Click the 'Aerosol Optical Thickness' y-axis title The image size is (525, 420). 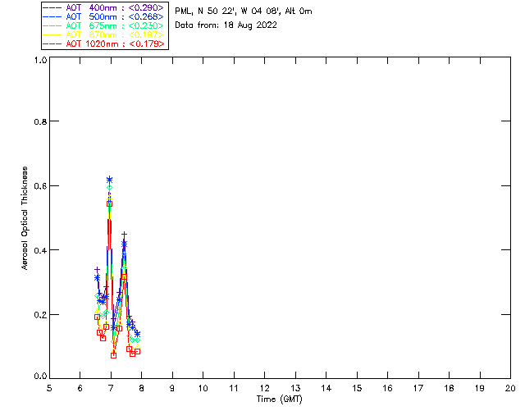click(25, 218)
